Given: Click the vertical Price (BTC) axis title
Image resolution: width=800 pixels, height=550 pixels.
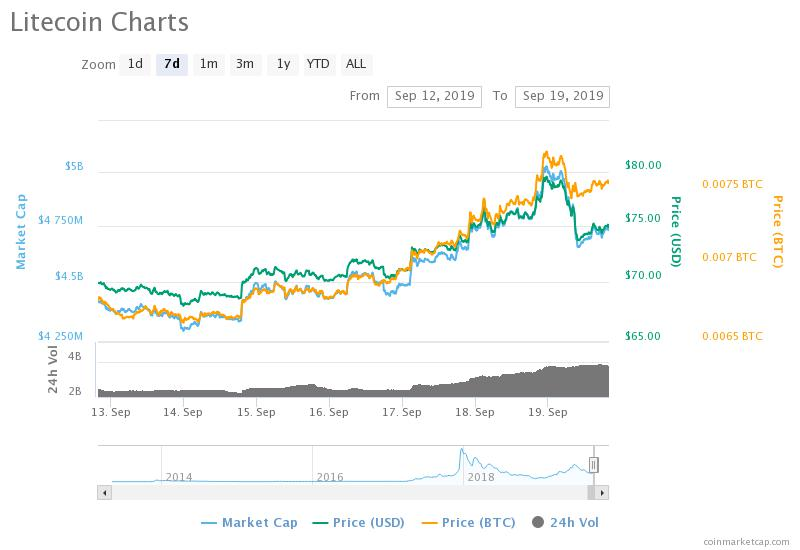Looking at the screenshot, I should point(778,232).
